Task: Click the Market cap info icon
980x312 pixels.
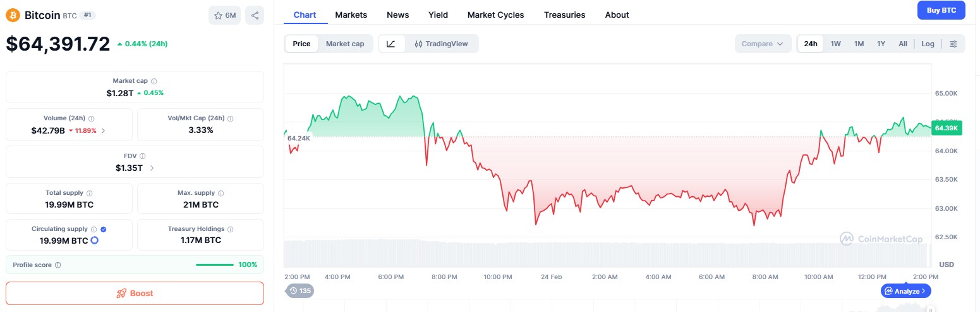Action: [x=154, y=81]
